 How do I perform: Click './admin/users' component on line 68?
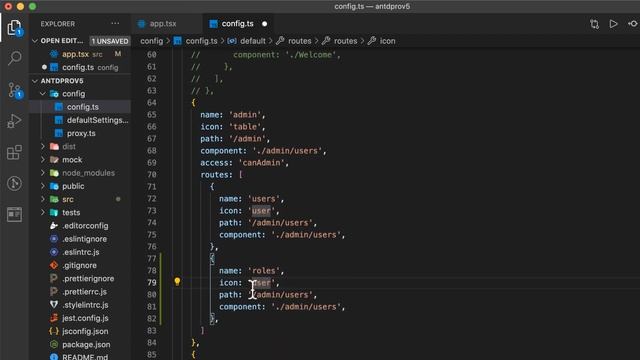tap(287, 151)
